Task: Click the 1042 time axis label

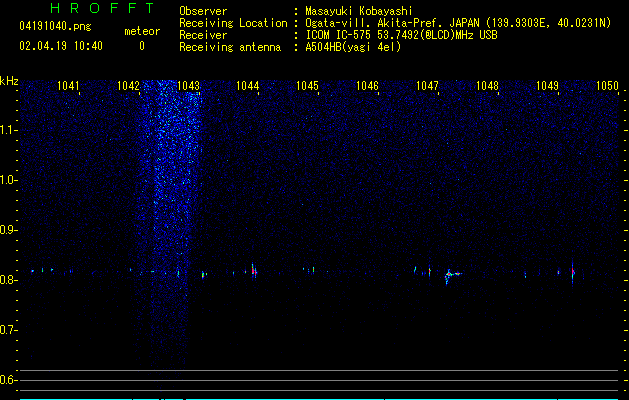Action: [x=128, y=85]
